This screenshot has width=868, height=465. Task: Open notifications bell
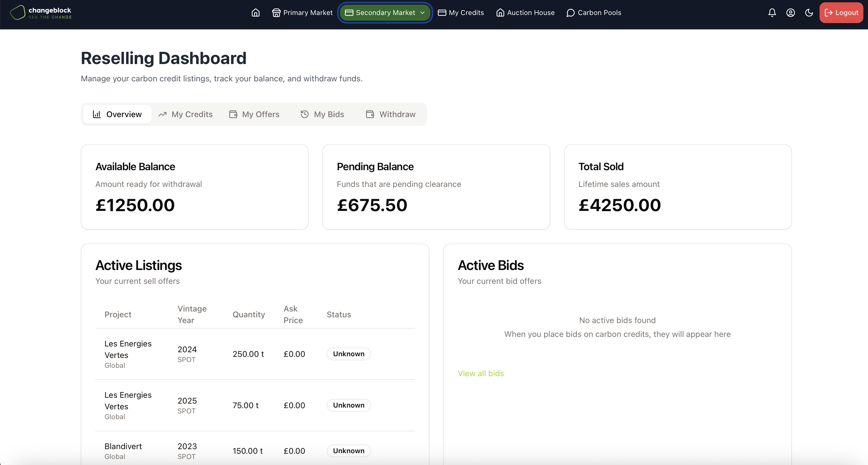[772, 13]
